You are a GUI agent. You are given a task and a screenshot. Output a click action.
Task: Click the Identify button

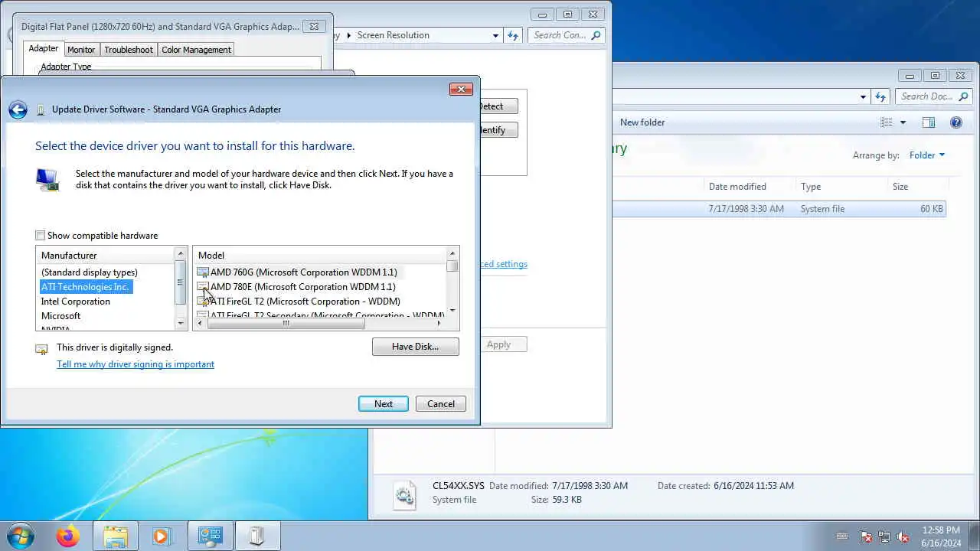point(498,130)
